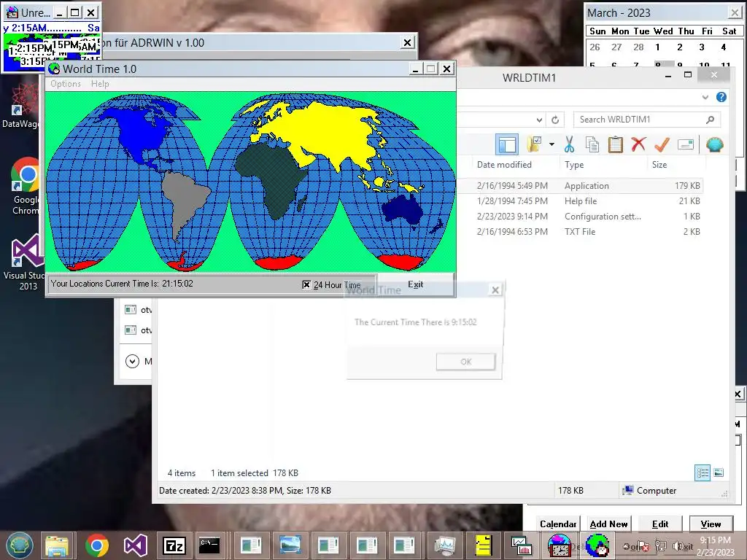Select the Configuration sett... row
Image resolution: width=747 pixels, height=560 pixels.
point(580,216)
